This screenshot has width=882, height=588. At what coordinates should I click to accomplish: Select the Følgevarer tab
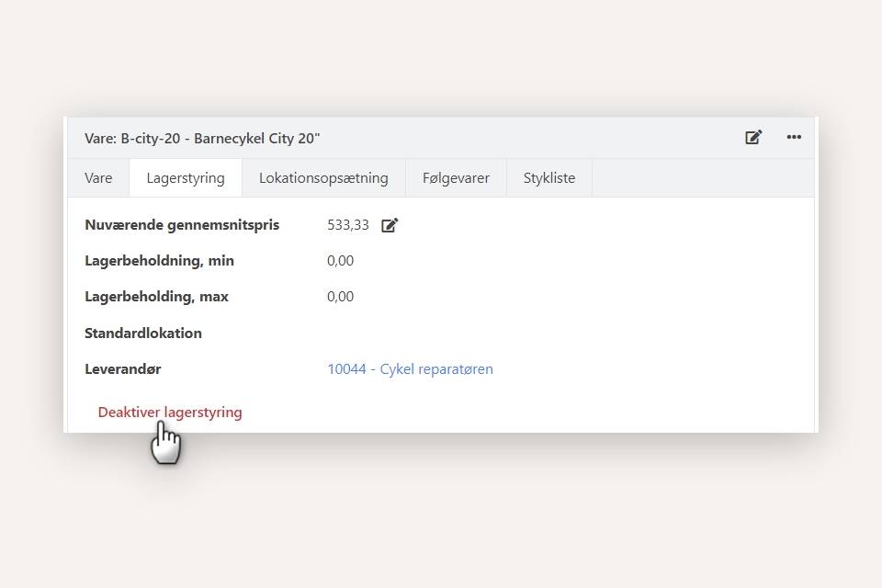456,177
